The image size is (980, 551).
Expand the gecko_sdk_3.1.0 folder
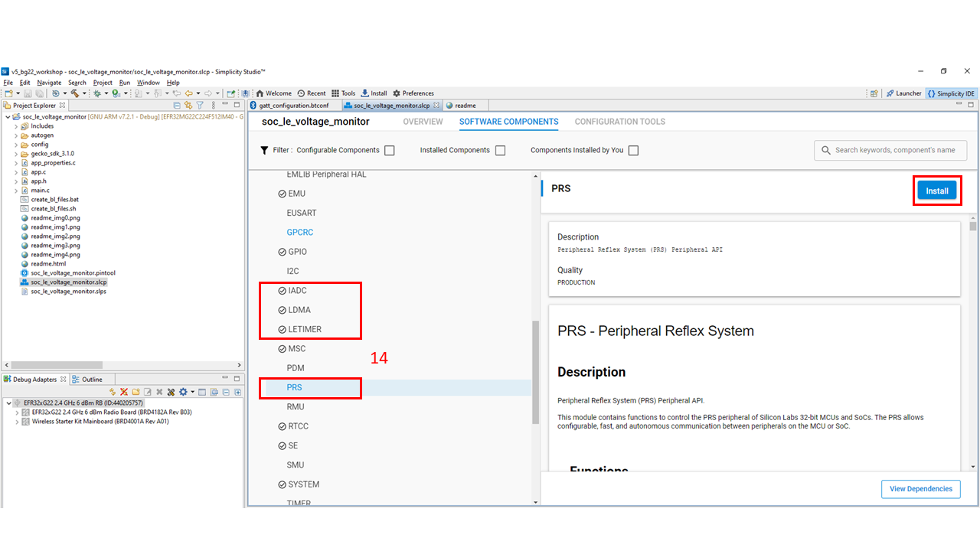(16, 154)
